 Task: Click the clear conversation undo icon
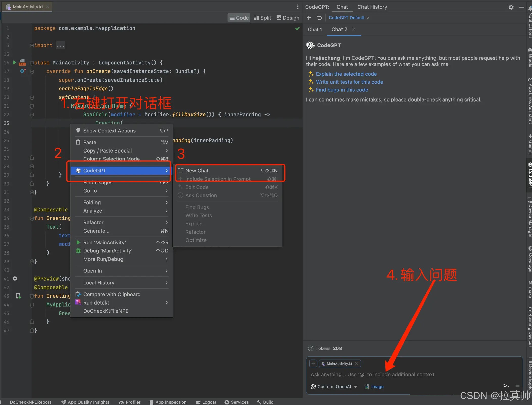point(319,18)
